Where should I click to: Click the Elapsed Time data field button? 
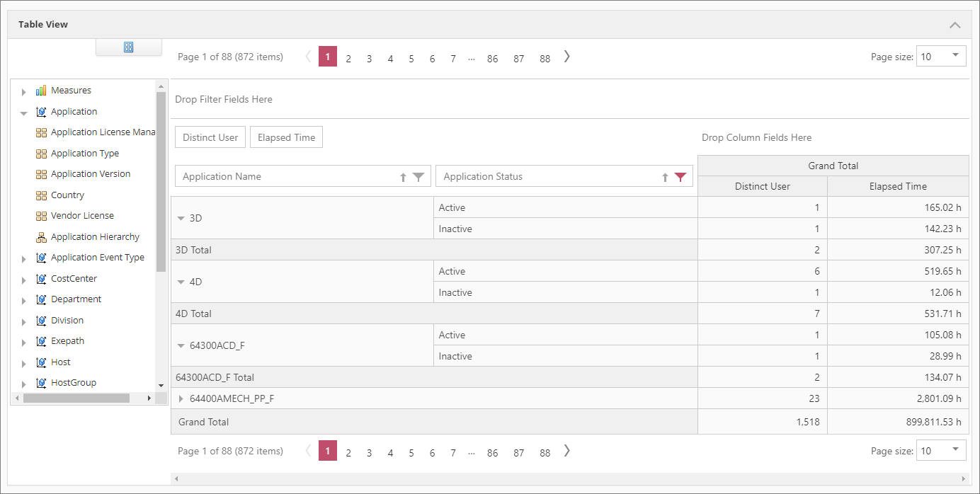286,137
